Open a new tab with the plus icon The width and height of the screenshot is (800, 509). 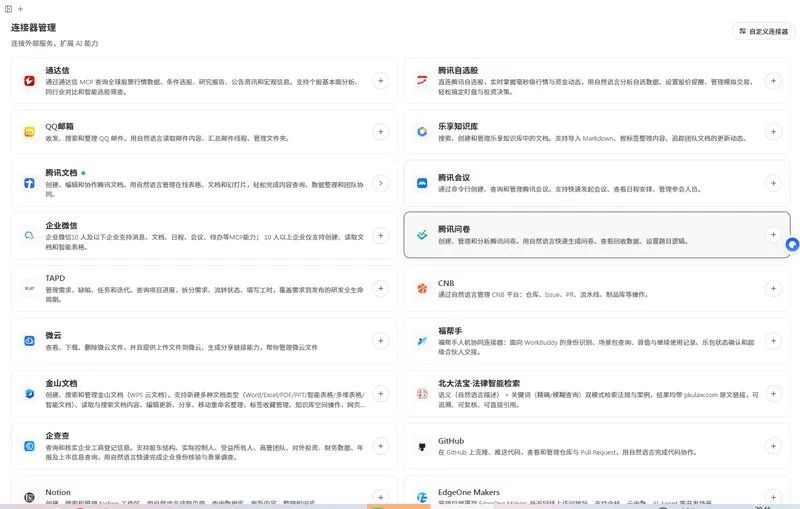coord(20,9)
